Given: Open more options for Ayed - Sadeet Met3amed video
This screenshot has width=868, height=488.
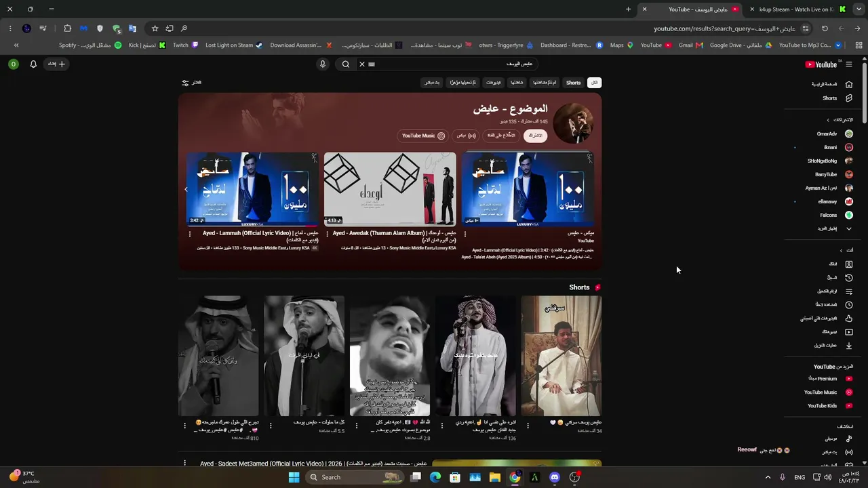Looking at the screenshot, I should [x=184, y=464].
